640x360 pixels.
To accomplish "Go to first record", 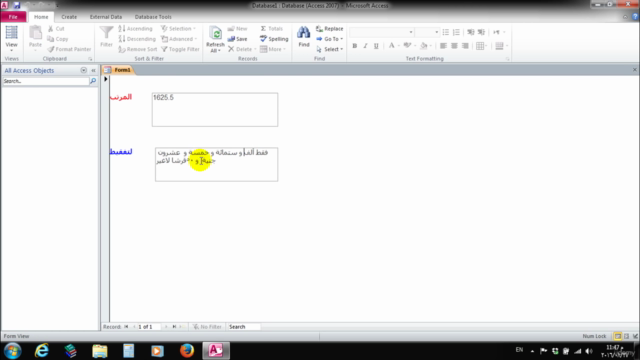I will click(x=126, y=327).
